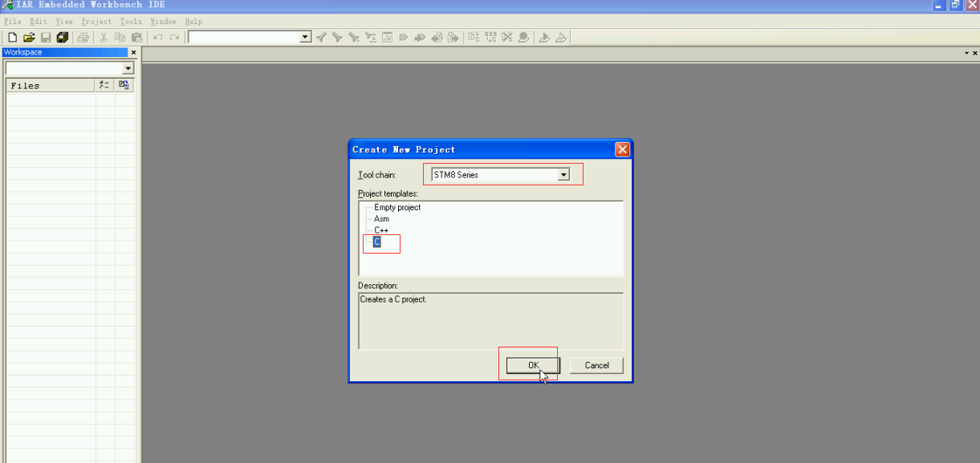Open the Tools menu
This screenshot has height=463, width=980.
[131, 22]
